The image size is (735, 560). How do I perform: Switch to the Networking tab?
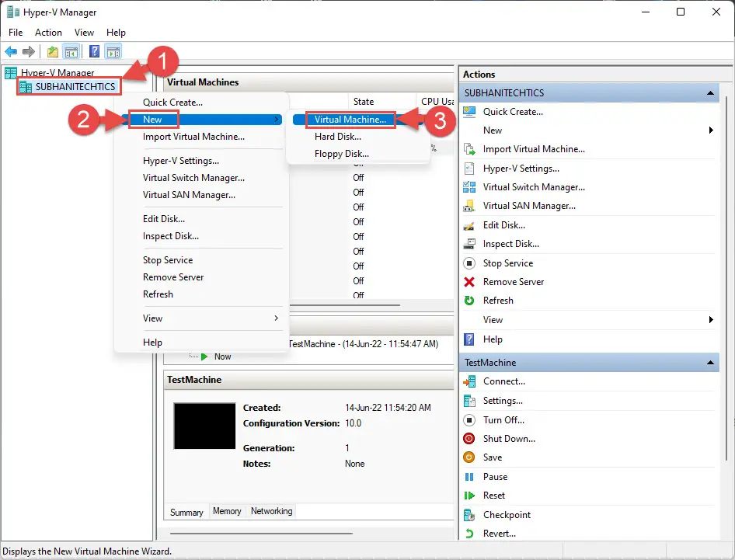point(271,511)
